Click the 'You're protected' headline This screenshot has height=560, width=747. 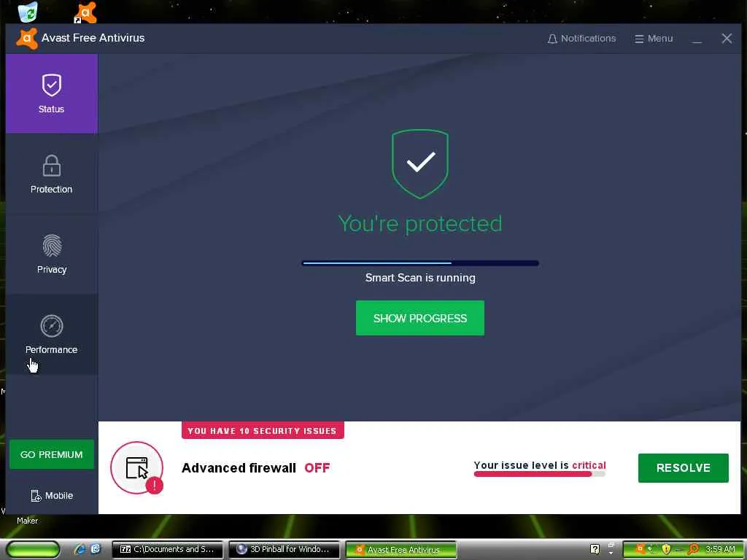(420, 223)
